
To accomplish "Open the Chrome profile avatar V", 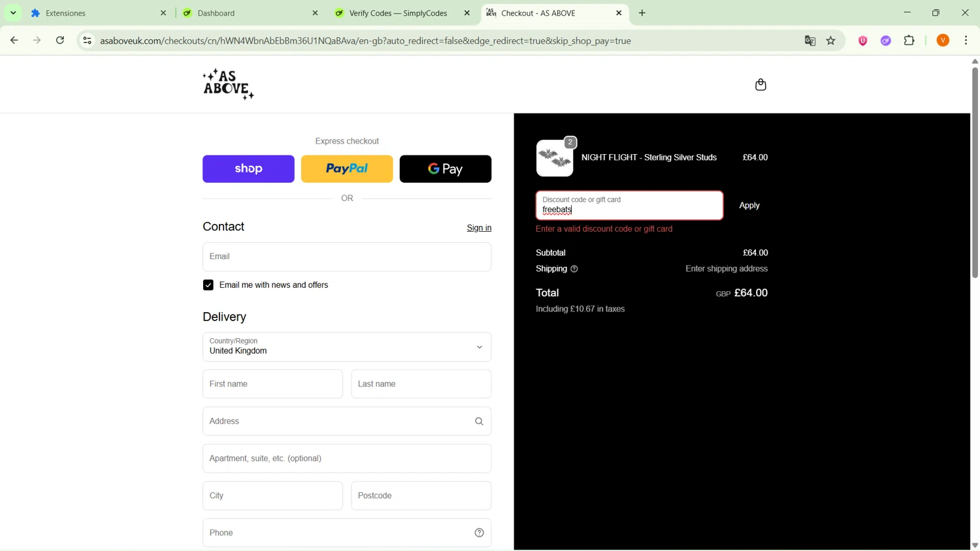I will coord(943,40).
